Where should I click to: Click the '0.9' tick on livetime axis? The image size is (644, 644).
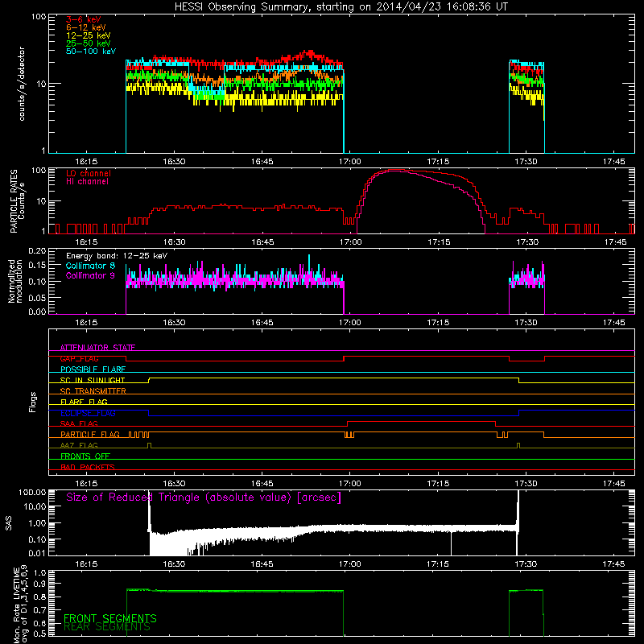tap(39, 584)
